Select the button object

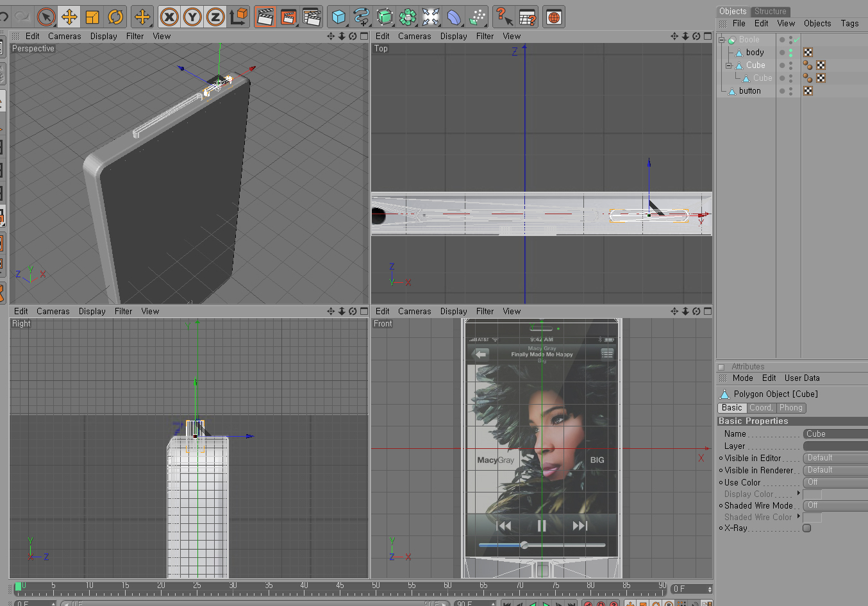[749, 91]
